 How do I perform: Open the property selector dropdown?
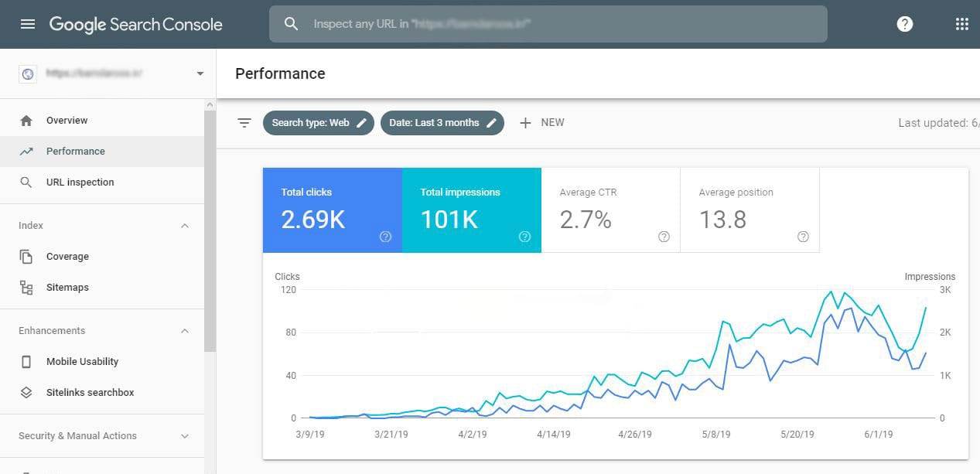200,73
